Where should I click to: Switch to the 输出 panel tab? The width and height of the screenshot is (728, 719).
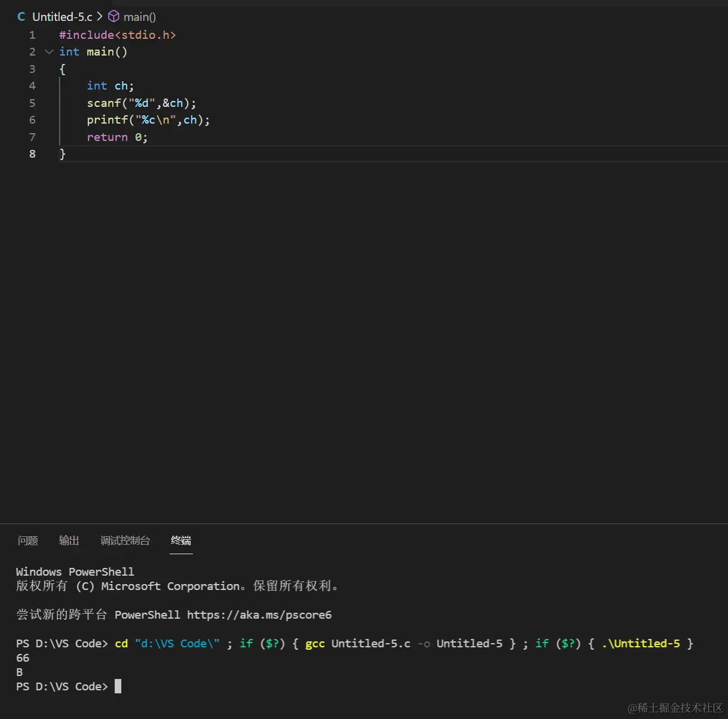(x=69, y=540)
